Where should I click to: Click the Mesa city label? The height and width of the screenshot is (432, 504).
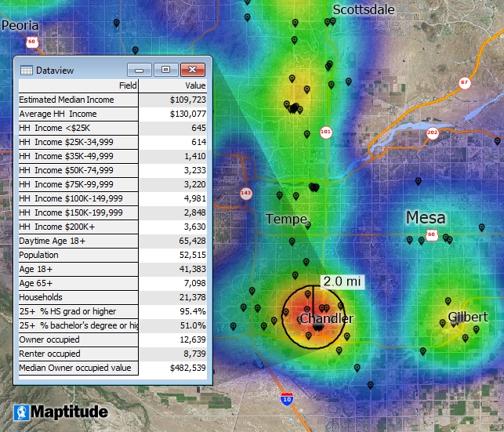point(426,218)
